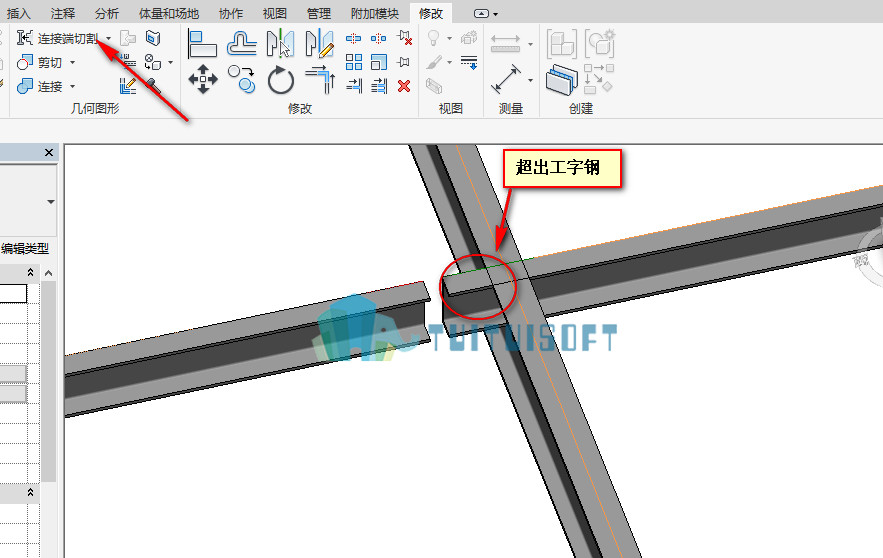Image resolution: width=883 pixels, height=558 pixels.
Task: Open the Wall Joins dropdown arrow
Action: point(171,63)
